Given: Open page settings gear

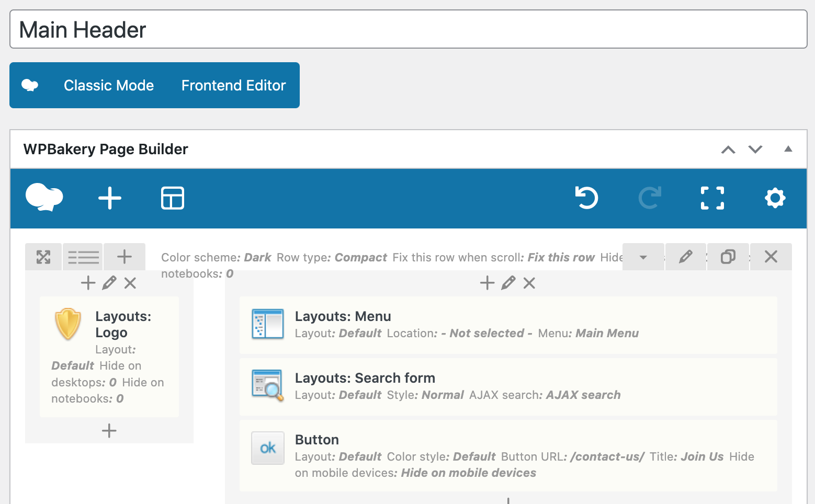Looking at the screenshot, I should [x=775, y=198].
